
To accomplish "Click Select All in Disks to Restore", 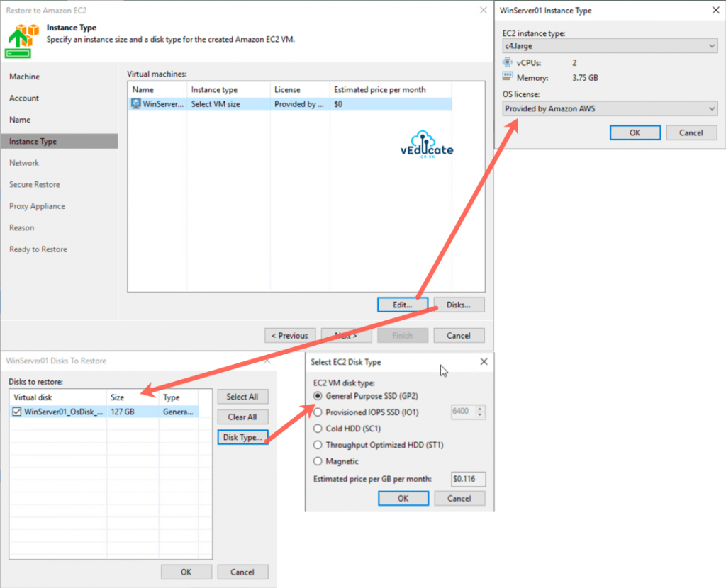I will tap(242, 396).
